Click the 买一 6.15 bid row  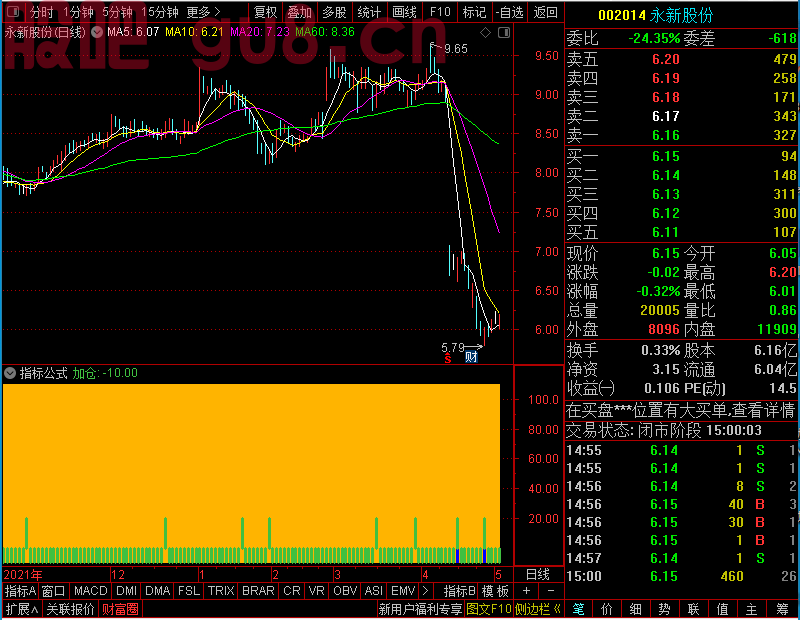681,156
